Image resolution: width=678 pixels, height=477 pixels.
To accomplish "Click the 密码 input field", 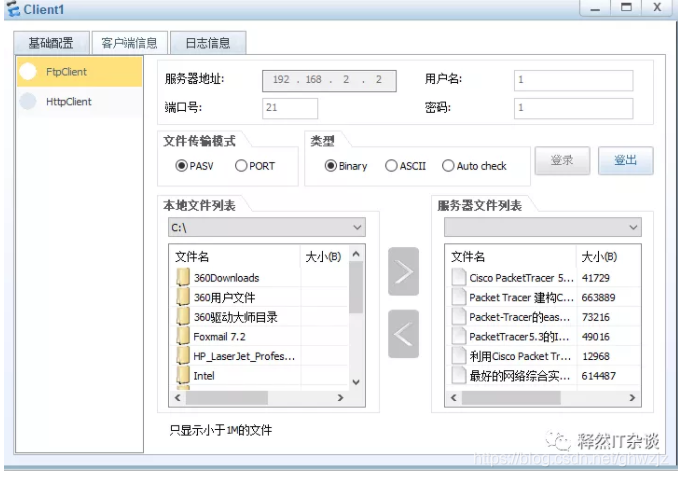I will tap(573, 108).
